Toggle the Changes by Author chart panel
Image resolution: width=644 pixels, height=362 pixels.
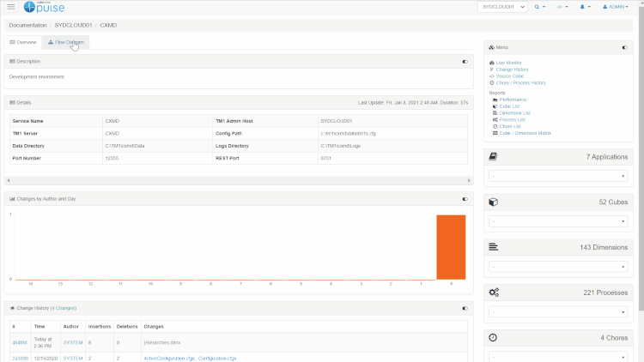(465, 199)
